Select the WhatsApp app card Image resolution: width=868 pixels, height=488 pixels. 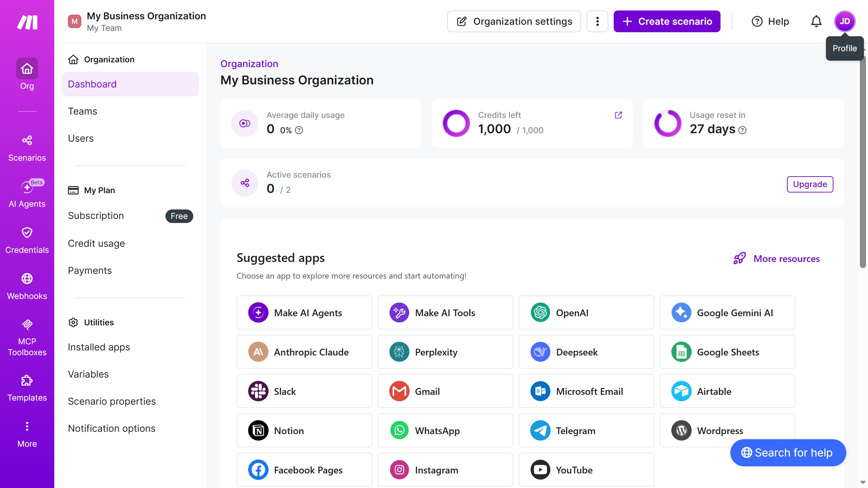(x=446, y=430)
